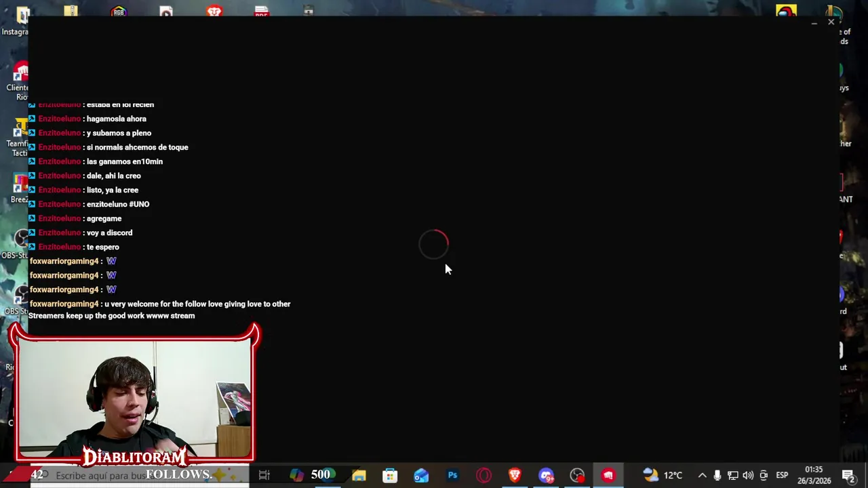The width and height of the screenshot is (868, 488).
Task: Open File Explorer from the taskbar
Action: [x=359, y=475]
